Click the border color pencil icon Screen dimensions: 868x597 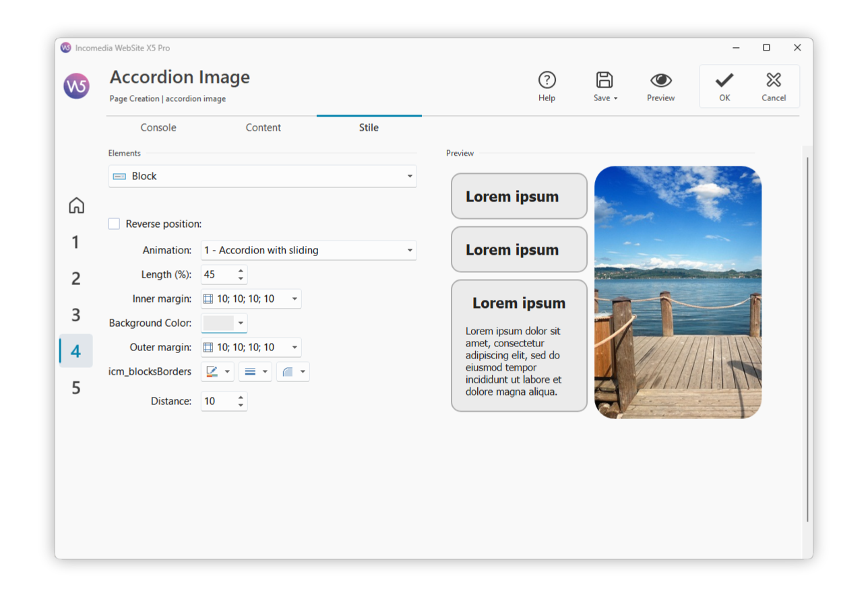212,372
